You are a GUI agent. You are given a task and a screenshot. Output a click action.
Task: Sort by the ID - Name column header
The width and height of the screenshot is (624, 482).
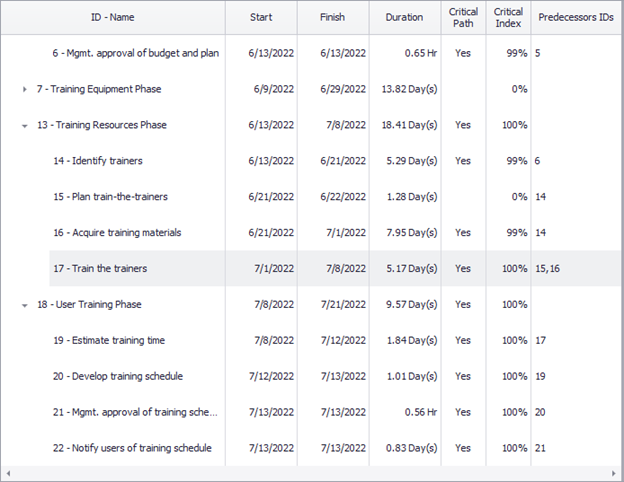[112, 18]
